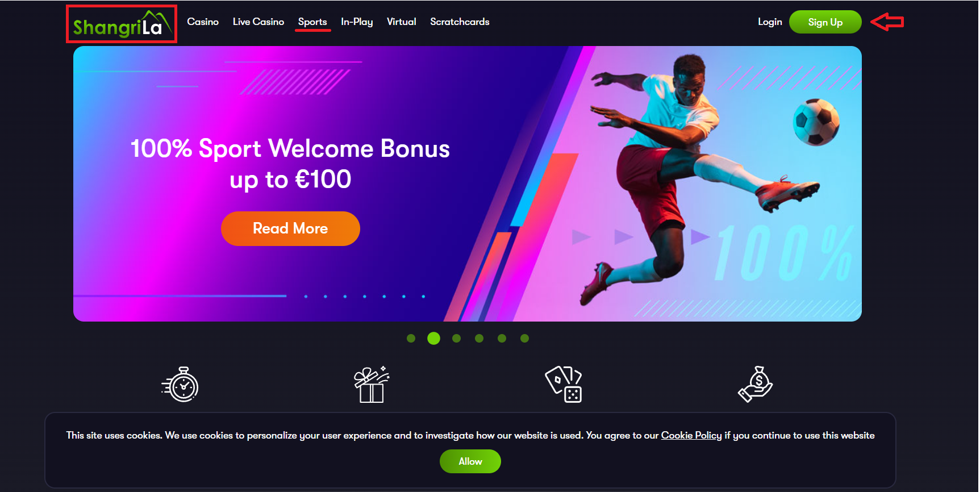Go to the In-Play tab
Image resolution: width=980 pixels, height=492 pixels.
[357, 22]
